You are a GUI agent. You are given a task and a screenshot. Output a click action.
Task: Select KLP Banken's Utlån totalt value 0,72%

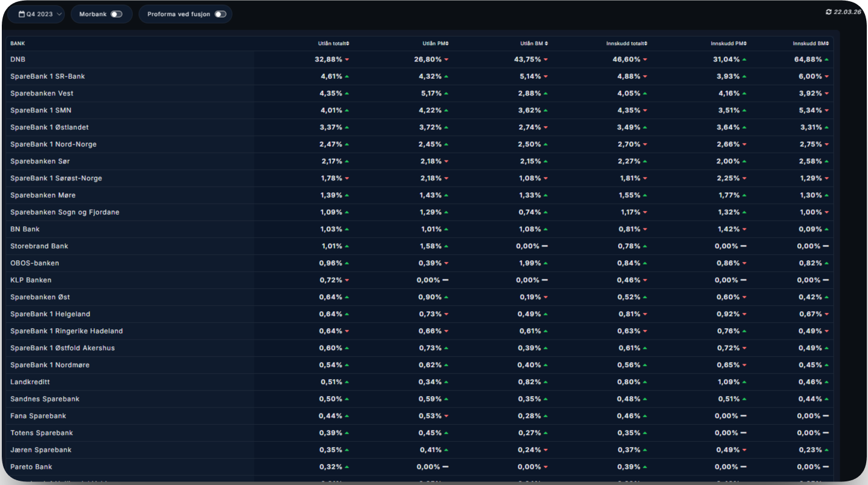coord(332,280)
